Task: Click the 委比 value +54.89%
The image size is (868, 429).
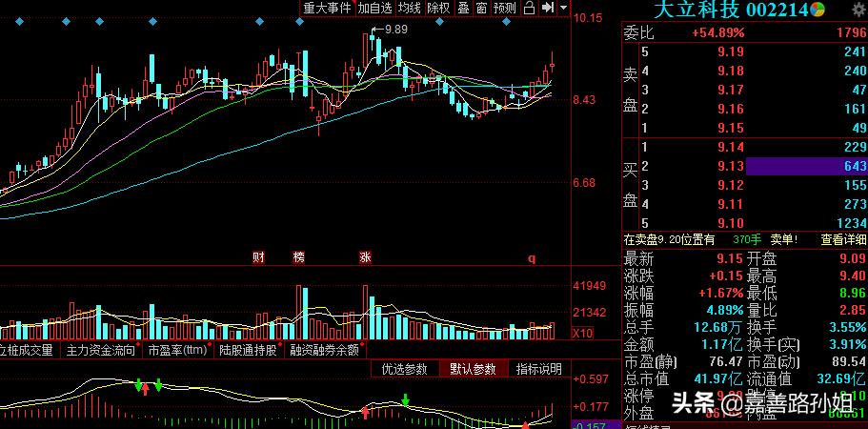Action: click(x=718, y=32)
